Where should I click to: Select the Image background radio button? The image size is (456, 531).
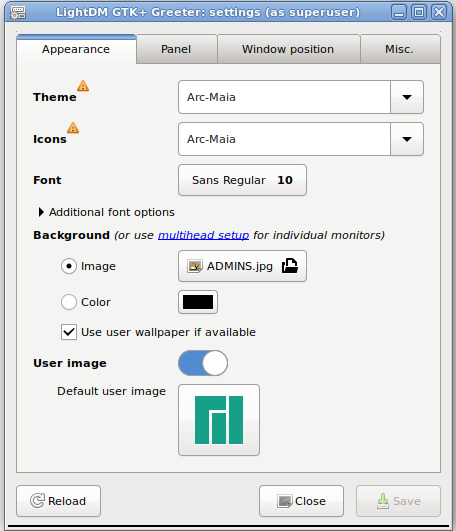(69, 266)
